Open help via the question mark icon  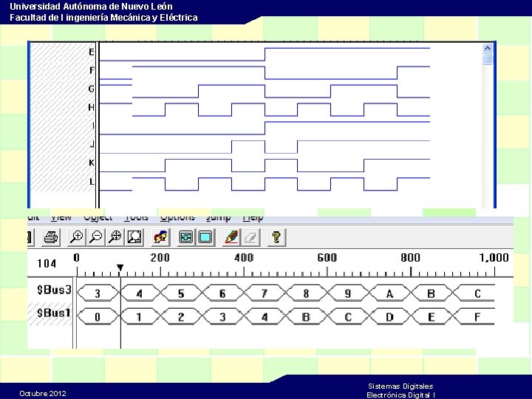(x=276, y=237)
